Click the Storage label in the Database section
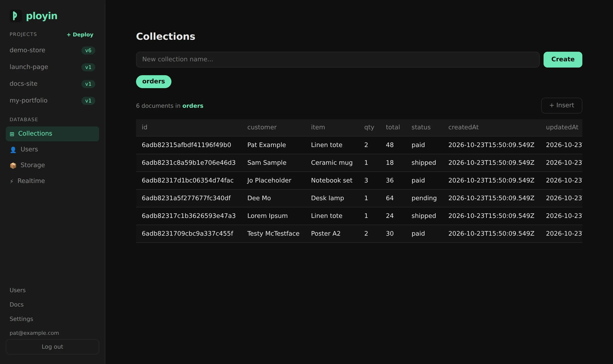The image size is (613, 364). click(x=33, y=165)
